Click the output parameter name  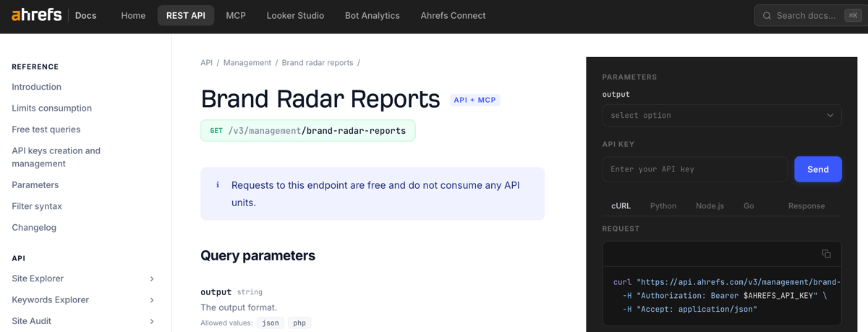tap(216, 291)
